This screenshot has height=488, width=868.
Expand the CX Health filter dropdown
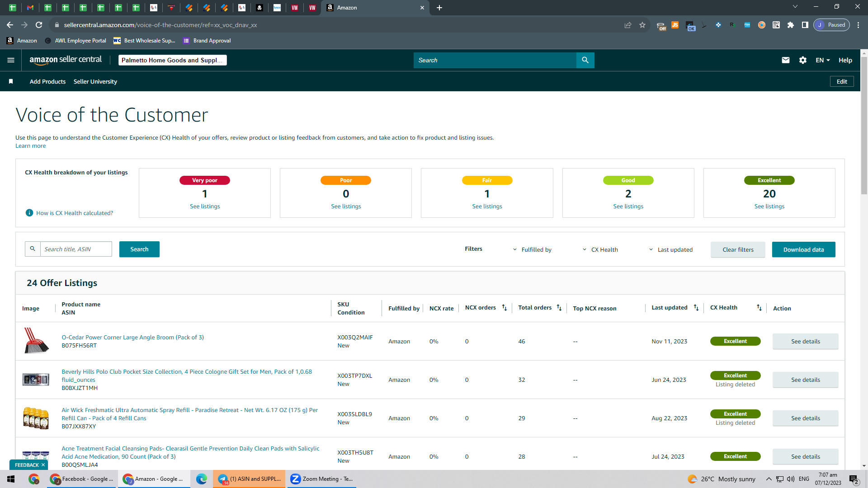pyautogui.click(x=600, y=249)
